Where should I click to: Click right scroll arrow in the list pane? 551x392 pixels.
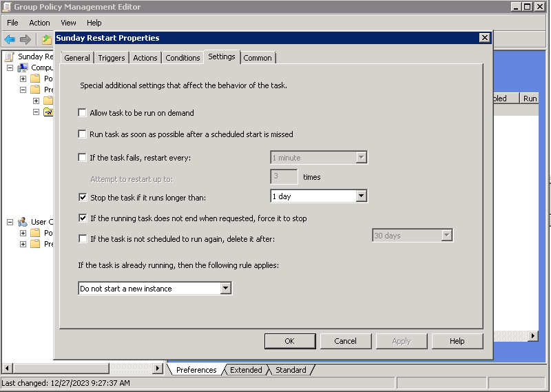533,336
